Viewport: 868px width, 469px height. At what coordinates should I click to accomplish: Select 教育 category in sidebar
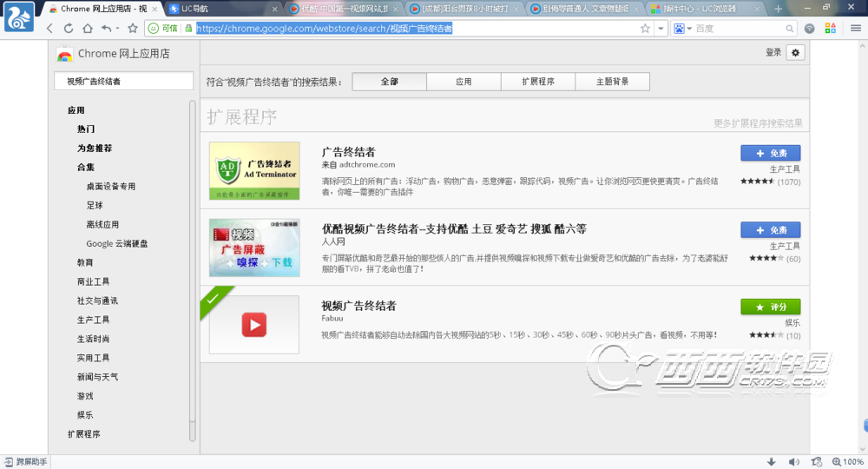[85, 262]
